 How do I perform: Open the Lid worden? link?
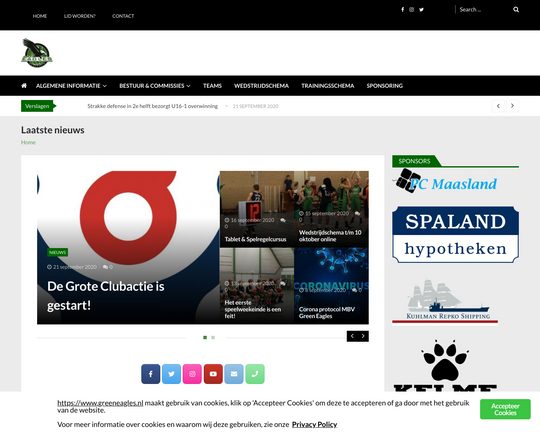click(x=80, y=16)
